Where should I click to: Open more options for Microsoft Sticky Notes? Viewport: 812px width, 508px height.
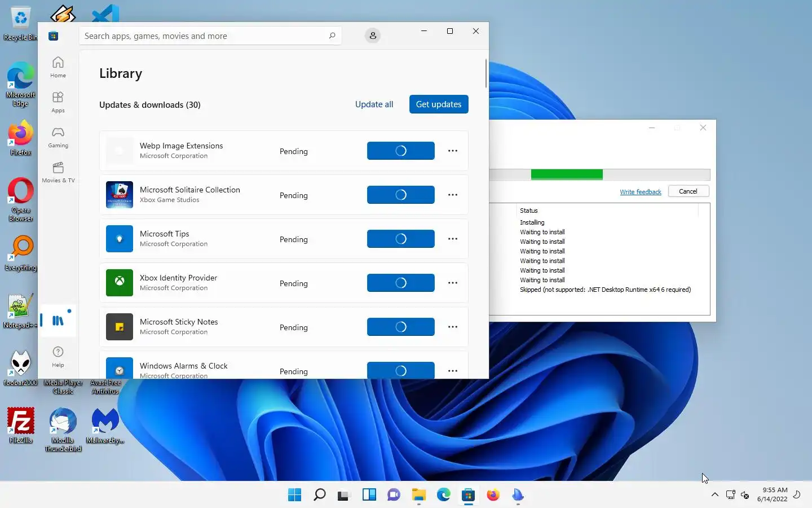coord(453,327)
